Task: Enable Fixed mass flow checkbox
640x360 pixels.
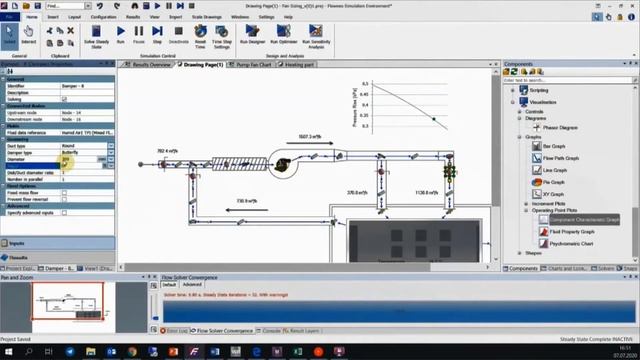Action: click(64, 193)
